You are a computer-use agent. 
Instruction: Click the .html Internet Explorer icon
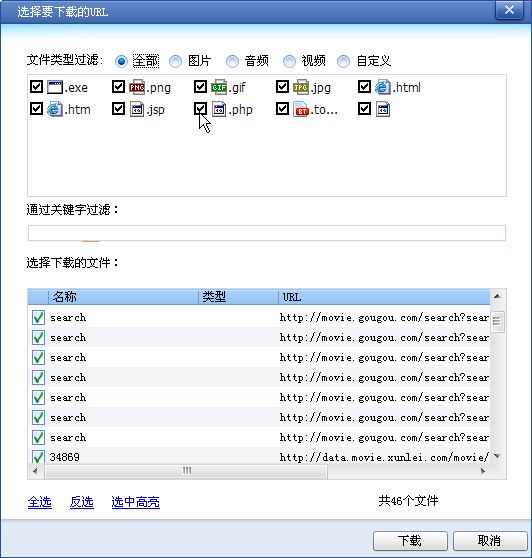(383, 87)
